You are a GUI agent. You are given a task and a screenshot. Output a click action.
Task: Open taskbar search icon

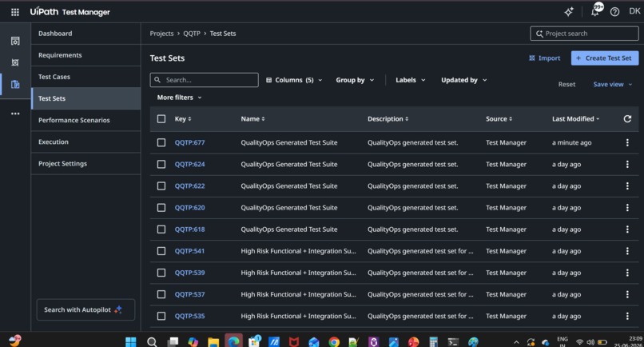click(152, 341)
